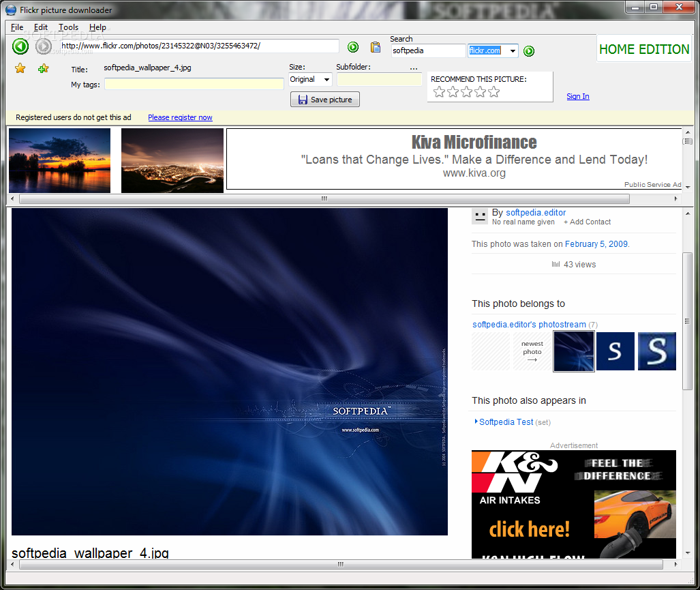Click the bottom horizontal page scrollbar
Viewport: 700px width, 590px height.
coord(341,564)
